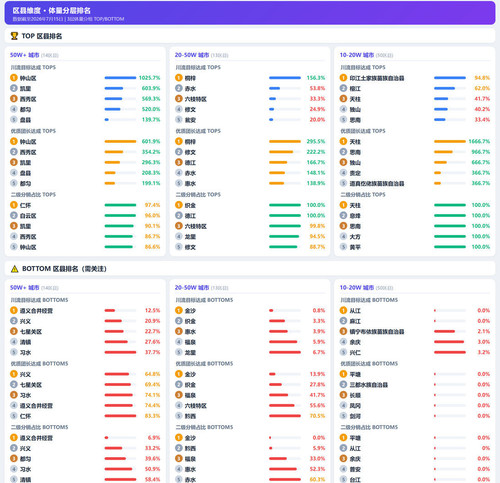Viewport: 500px width, 483px height.
Task: Click the blue progress bar for 1025.7%
Action: tap(120, 78)
